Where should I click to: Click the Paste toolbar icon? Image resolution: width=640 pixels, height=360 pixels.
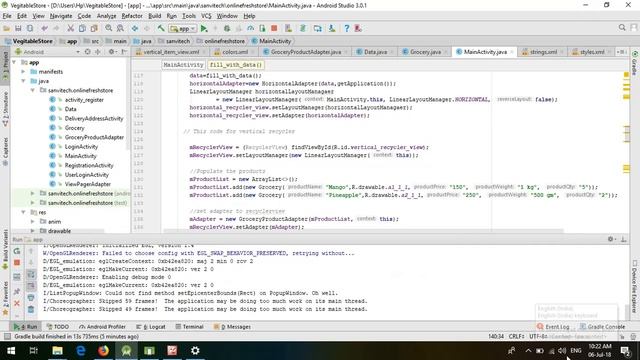coord(94,29)
